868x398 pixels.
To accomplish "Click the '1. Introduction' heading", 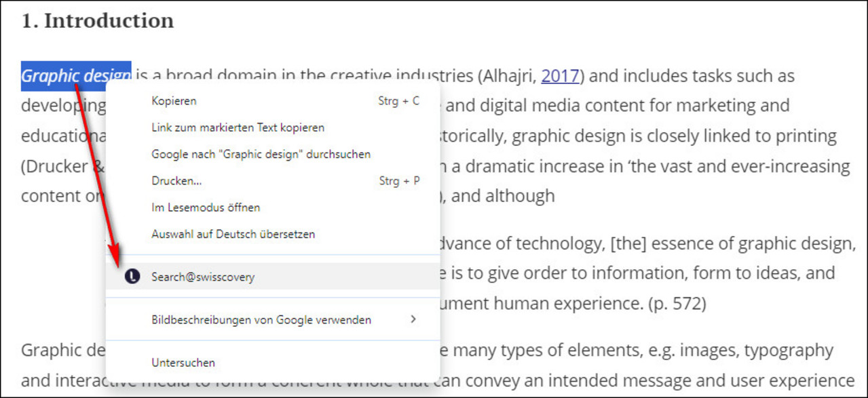I will click(97, 21).
